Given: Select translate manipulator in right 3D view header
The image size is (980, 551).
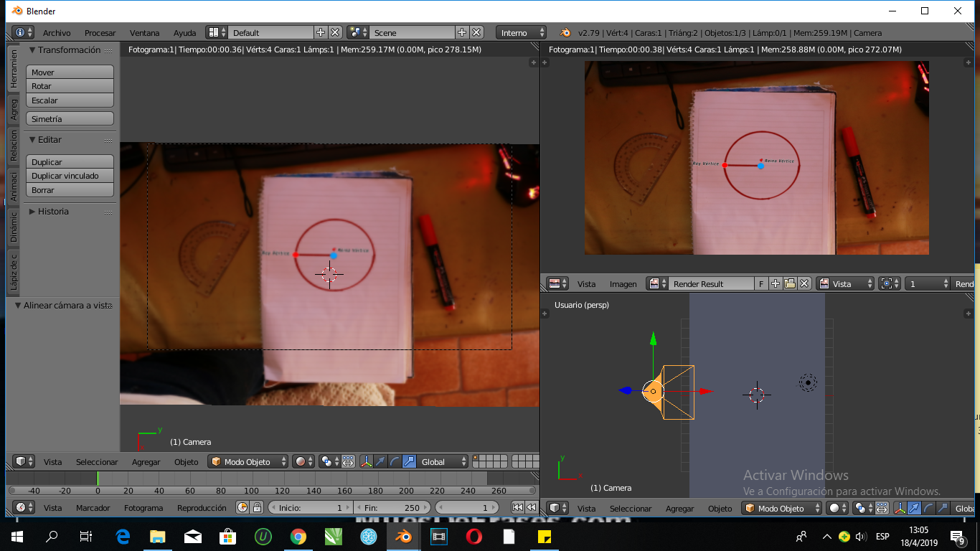Looking at the screenshot, I should (914, 508).
